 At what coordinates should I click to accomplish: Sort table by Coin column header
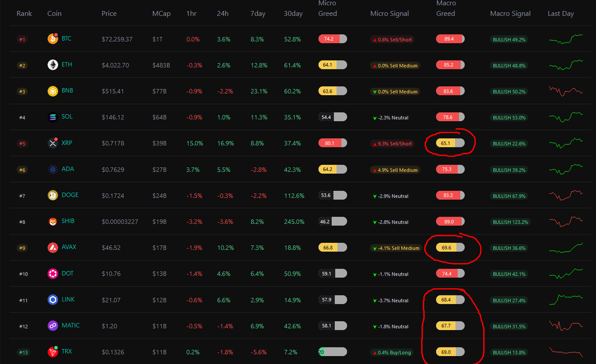[x=54, y=13]
